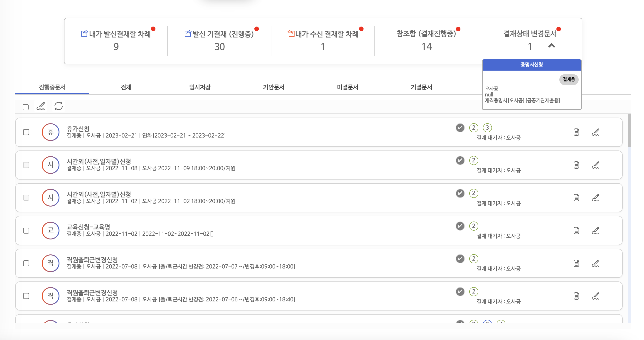This screenshot has width=644, height=340.
Task: Switch to the 임시저장 tab
Action: pos(200,87)
